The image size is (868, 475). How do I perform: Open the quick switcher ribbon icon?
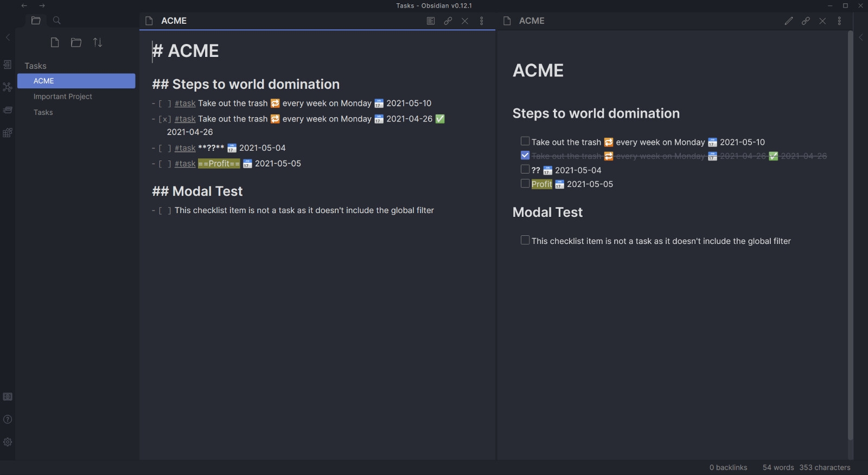pos(8,65)
